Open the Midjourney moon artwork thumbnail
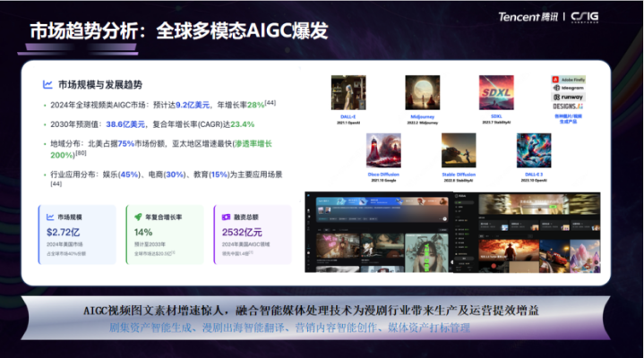 422,92
